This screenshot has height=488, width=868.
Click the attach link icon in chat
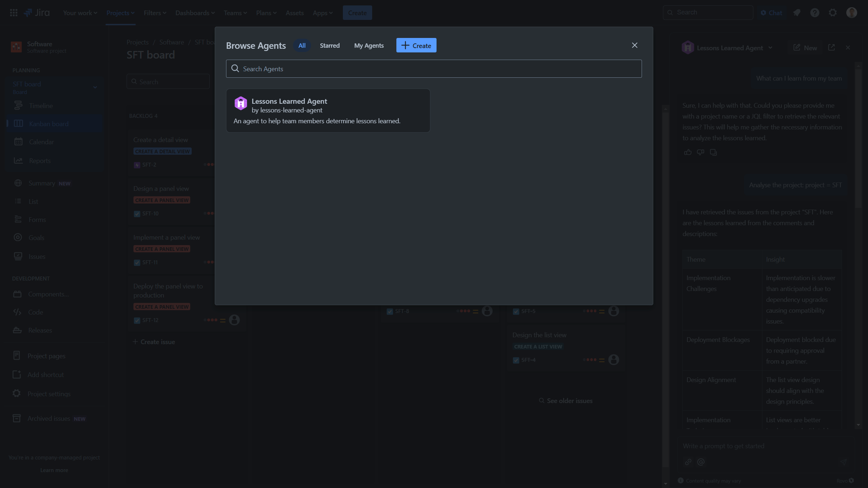click(x=688, y=462)
